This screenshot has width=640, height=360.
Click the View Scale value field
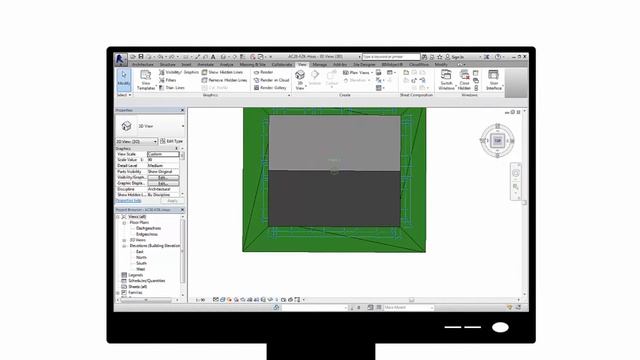[x=163, y=154]
